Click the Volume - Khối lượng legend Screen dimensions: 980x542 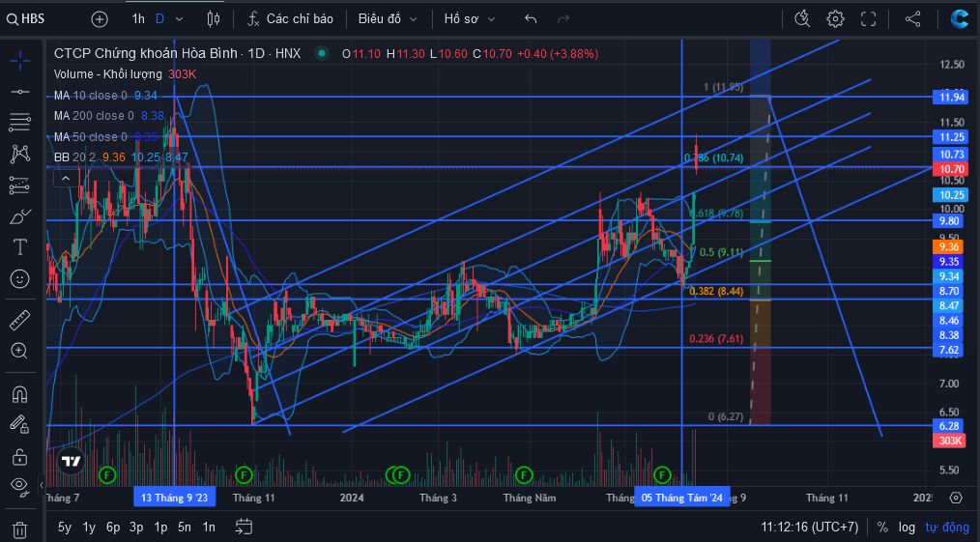coord(107,74)
